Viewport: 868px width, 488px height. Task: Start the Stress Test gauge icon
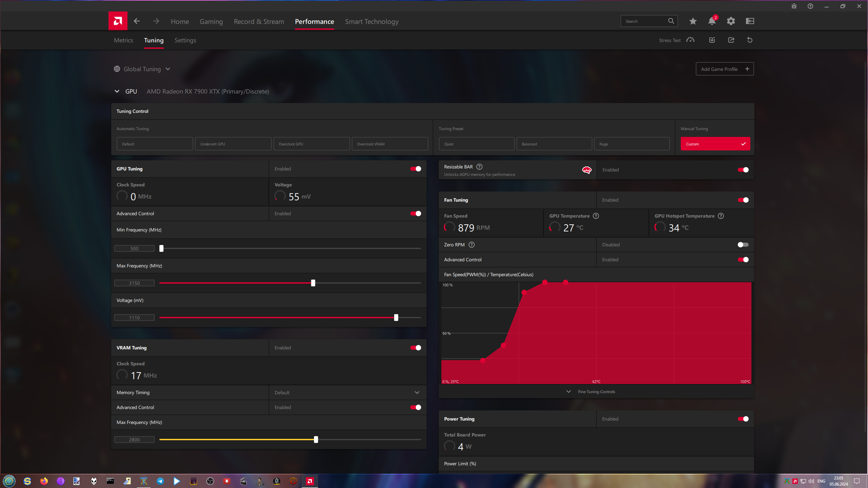(690, 40)
